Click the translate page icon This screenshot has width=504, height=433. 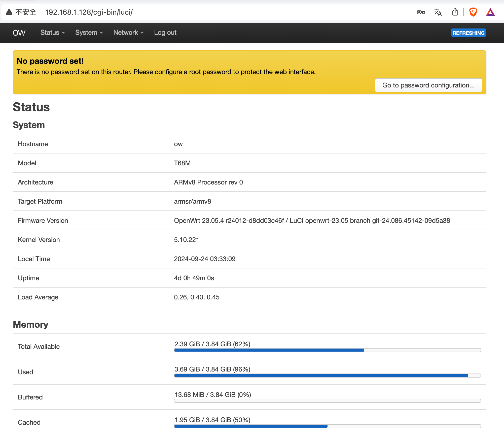click(x=438, y=12)
